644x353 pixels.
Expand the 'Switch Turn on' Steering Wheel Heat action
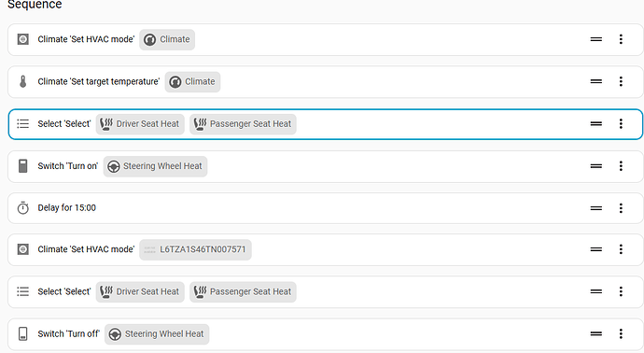(x=326, y=166)
